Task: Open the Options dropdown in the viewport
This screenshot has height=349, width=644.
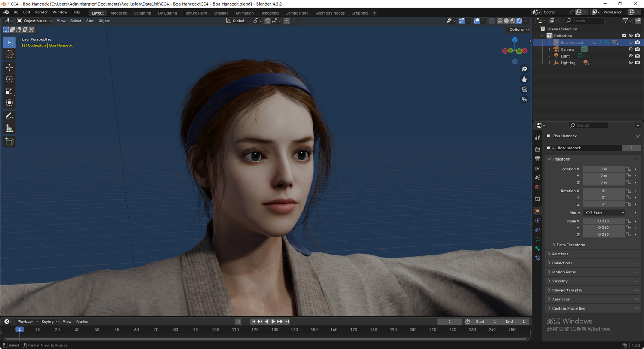Action: 519,30
